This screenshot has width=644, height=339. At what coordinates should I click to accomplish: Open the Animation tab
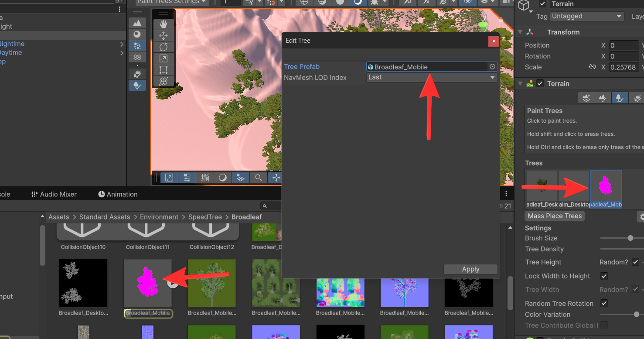(118, 194)
